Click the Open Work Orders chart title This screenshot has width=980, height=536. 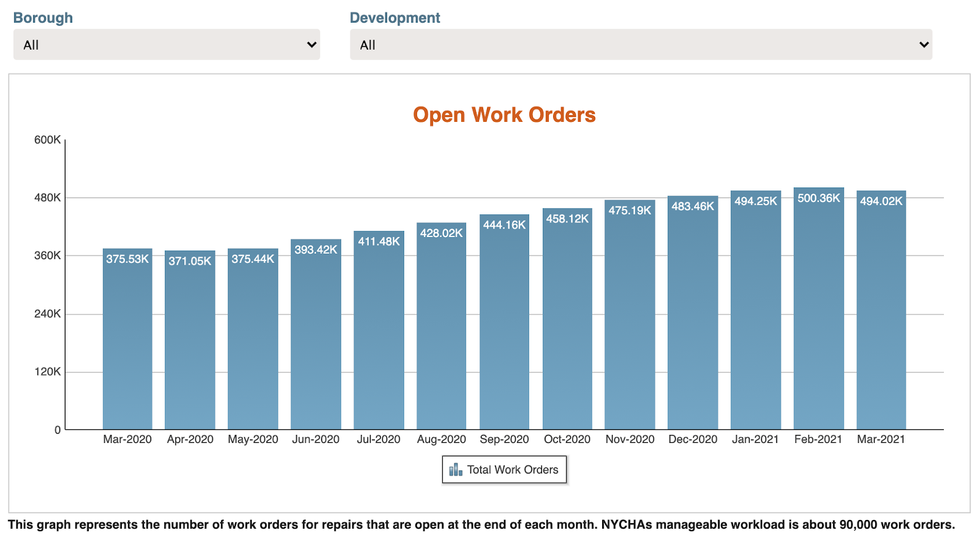(x=504, y=115)
